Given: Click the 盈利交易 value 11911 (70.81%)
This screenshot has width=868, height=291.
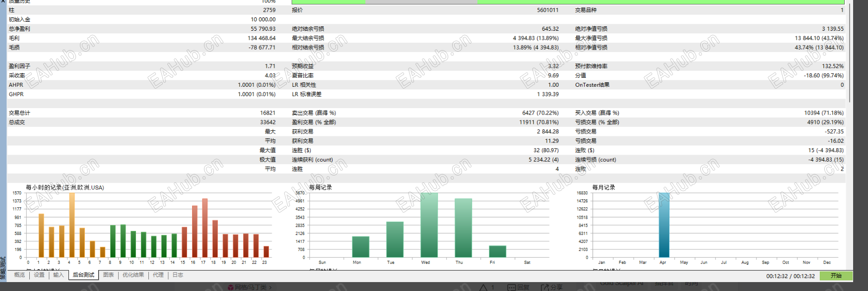Looking at the screenshot, I should tap(539, 122).
